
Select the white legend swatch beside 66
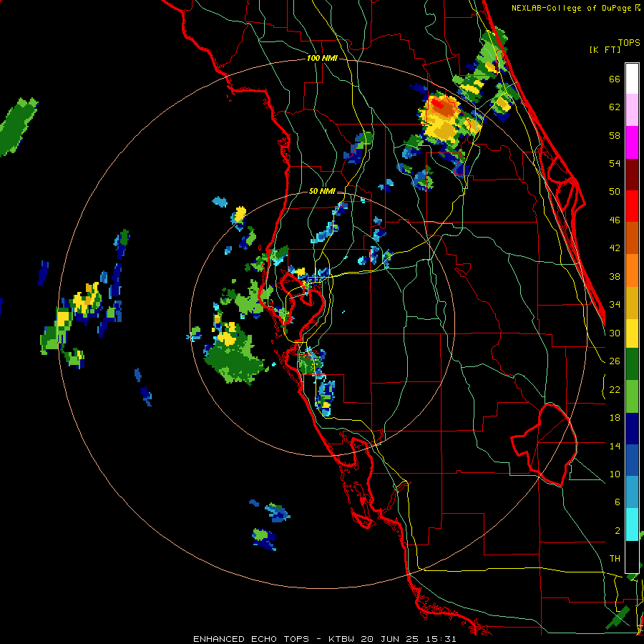click(x=632, y=79)
